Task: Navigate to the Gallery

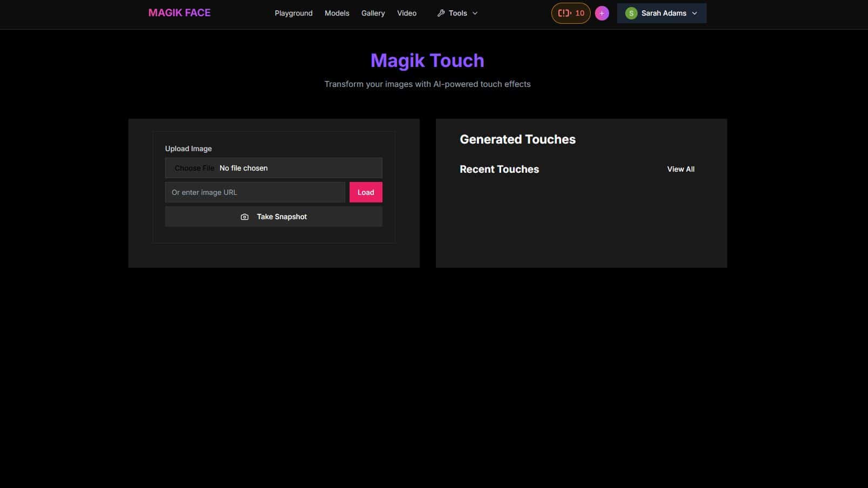Action: 373,13
